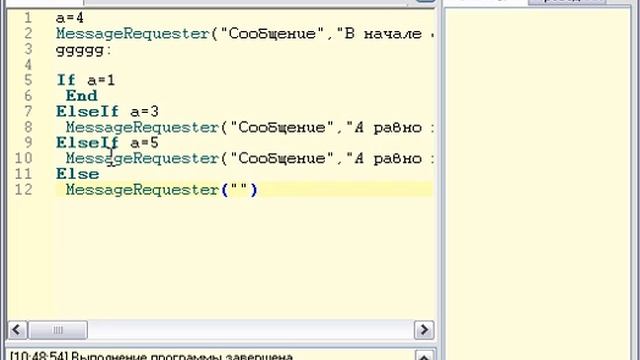Click the horizontal scrollbar right arrow
This screenshot has width=640, height=360.
tap(424, 330)
